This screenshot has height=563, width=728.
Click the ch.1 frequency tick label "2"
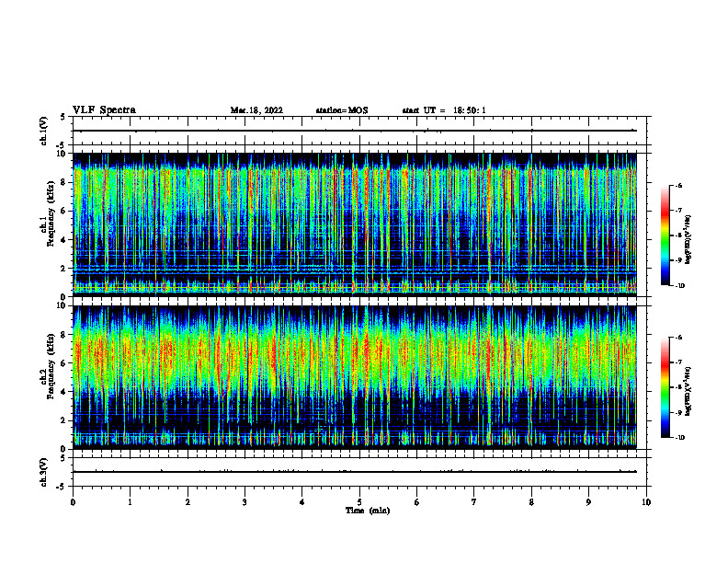click(x=64, y=269)
